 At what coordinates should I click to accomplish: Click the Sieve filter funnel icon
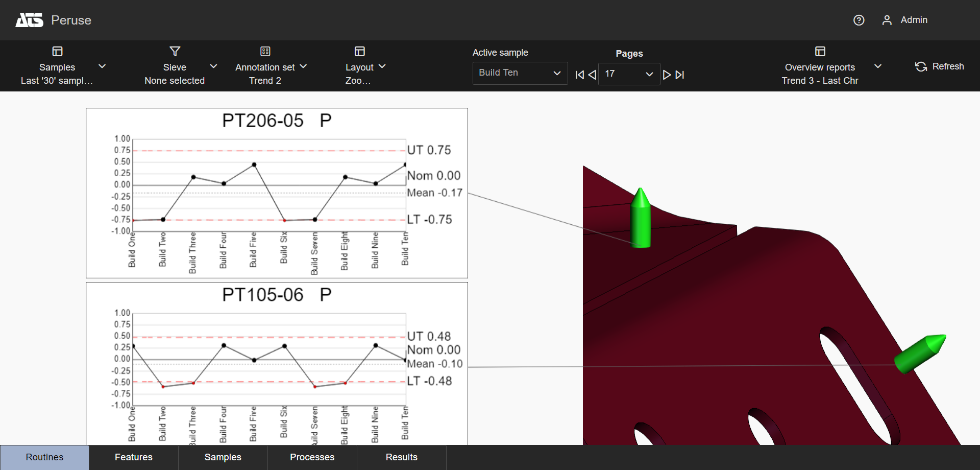click(x=175, y=51)
